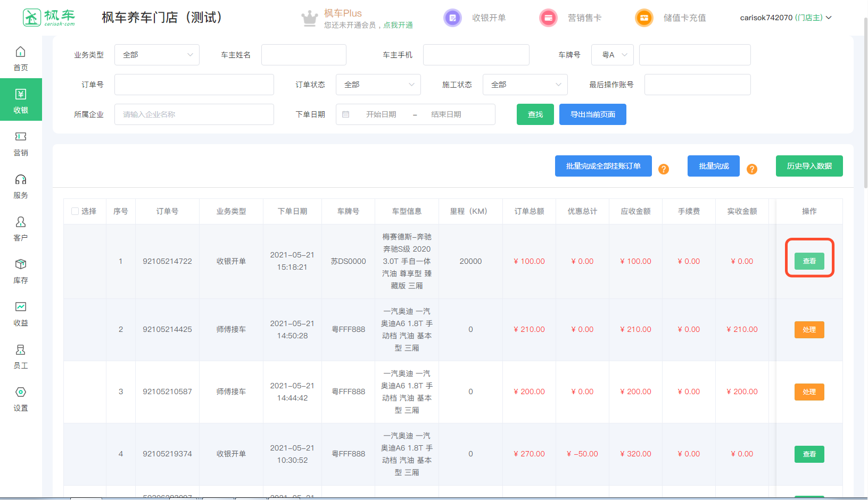Click the 点我开通 membership link
868x500 pixels.
(x=398, y=25)
